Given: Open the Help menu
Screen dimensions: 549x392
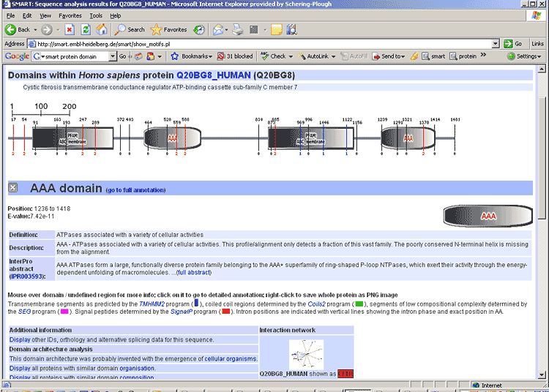Looking at the screenshot, I should tap(115, 16).
